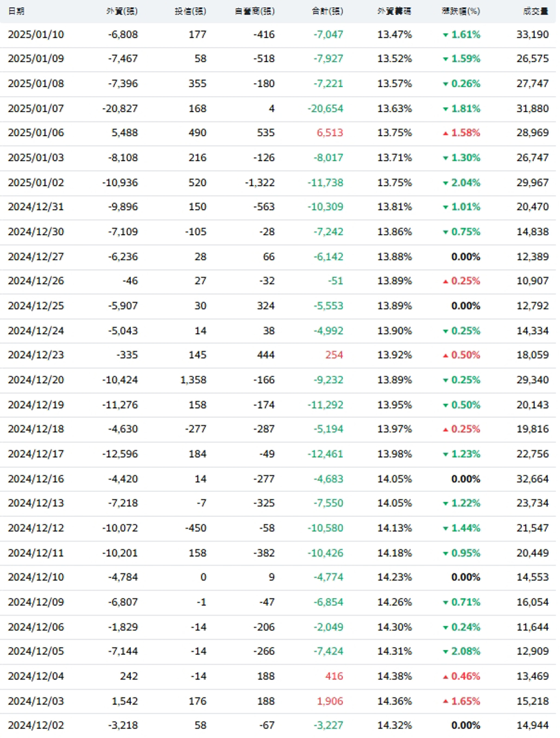
Task: Click the down arrow icon for 2024/12/17
Action: (446, 455)
